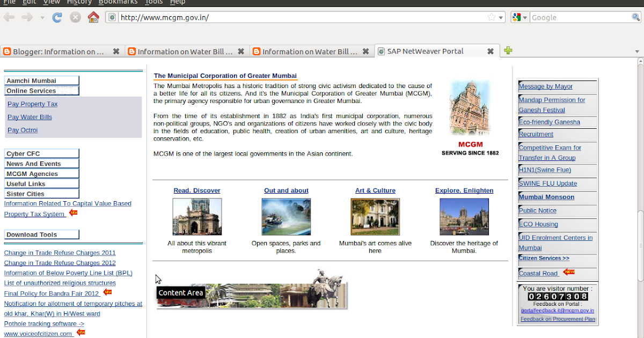Open the home page with house icon
This screenshot has width=644, height=338.
93,17
